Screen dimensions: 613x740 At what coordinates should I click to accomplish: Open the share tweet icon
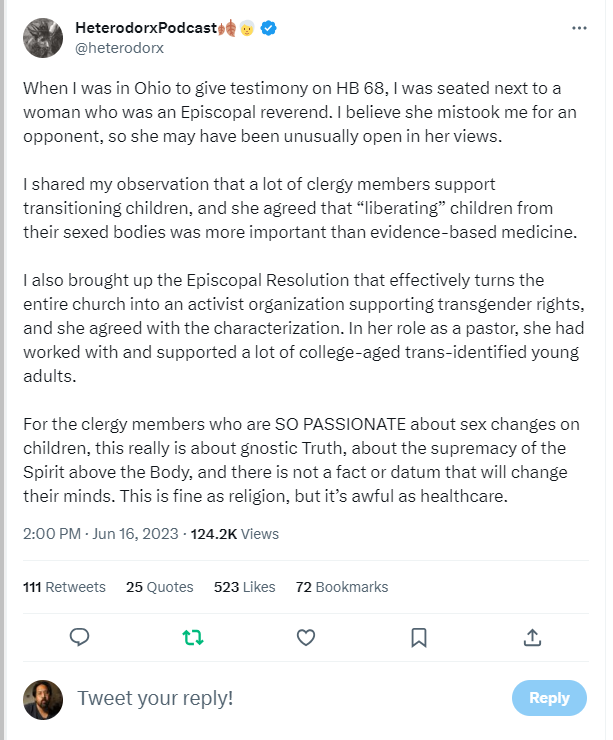[x=533, y=637]
